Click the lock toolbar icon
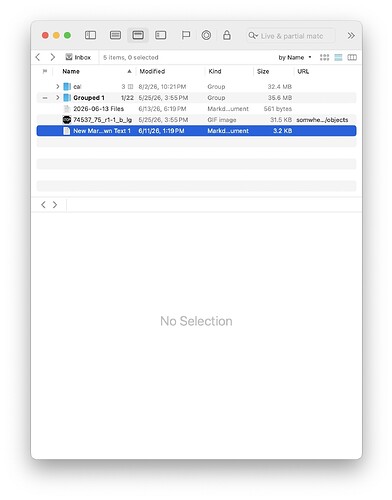The width and height of the screenshot is (392, 500). tap(227, 35)
